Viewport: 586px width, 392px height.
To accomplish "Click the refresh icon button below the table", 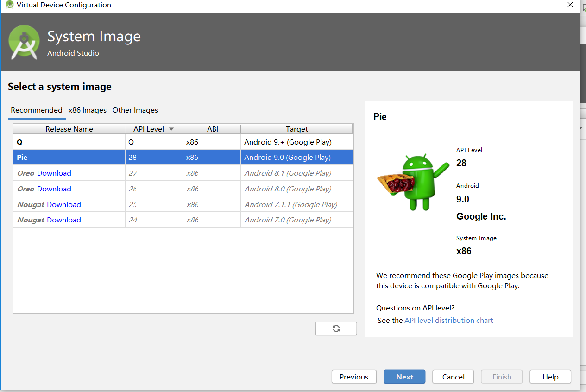I will click(x=336, y=329).
